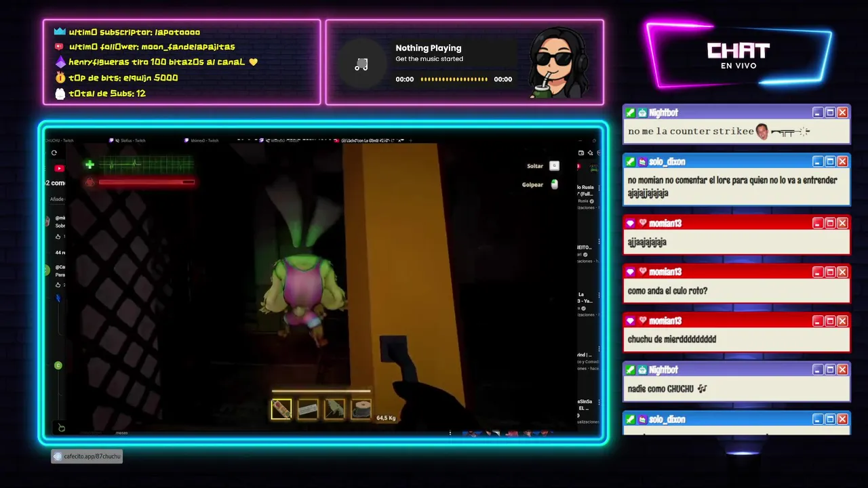The image size is (868, 488).
Task: Click the green health cross icon in game HUD
Action: (x=90, y=164)
